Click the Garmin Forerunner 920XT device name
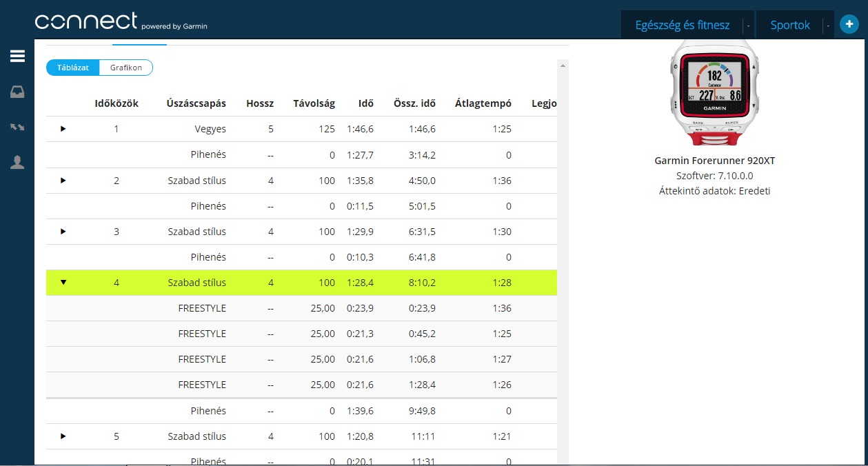868x466 pixels. (714, 161)
